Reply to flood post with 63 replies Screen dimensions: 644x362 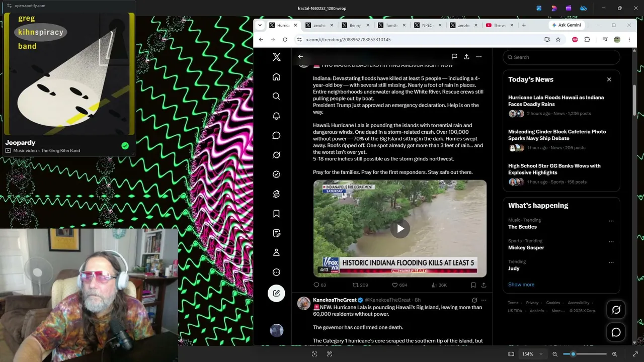click(x=320, y=285)
